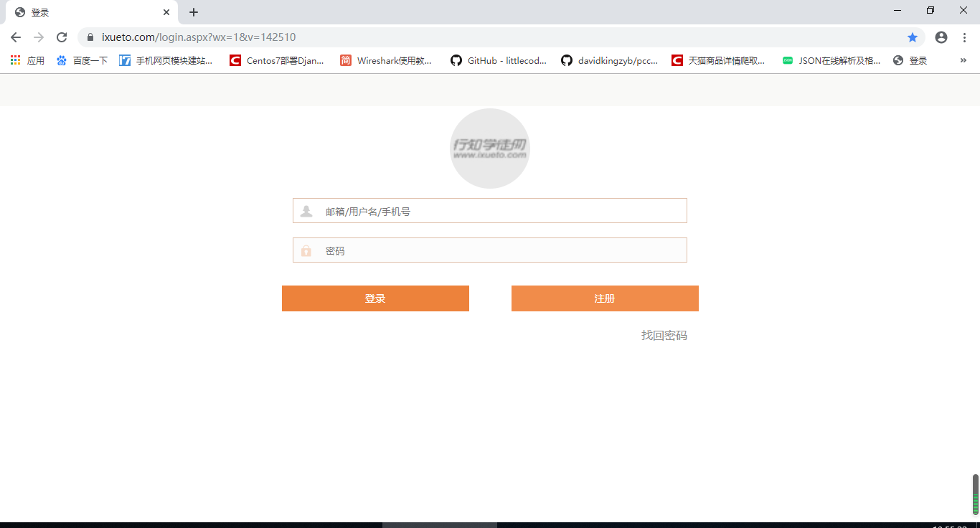Open the JSON在线解析及格 bookmark
The height and width of the screenshot is (528, 980).
[831, 61]
